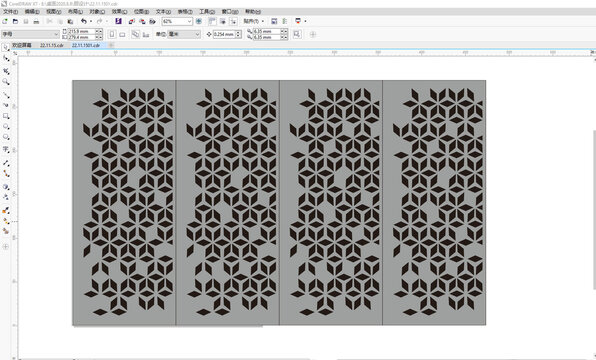Image resolution: width=596 pixels, height=360 pixels.
Task: Choose the Rectangle tool
Action: pos(6,116)
